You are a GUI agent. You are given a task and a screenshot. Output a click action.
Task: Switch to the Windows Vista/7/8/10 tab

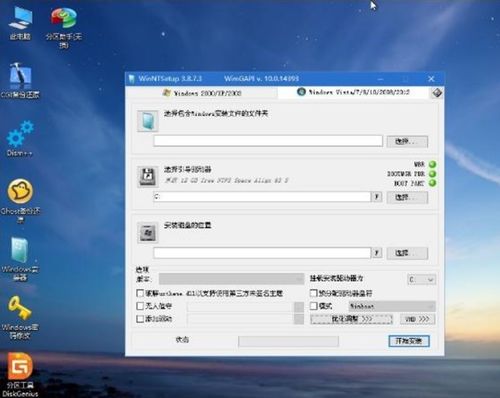(354, 92)
